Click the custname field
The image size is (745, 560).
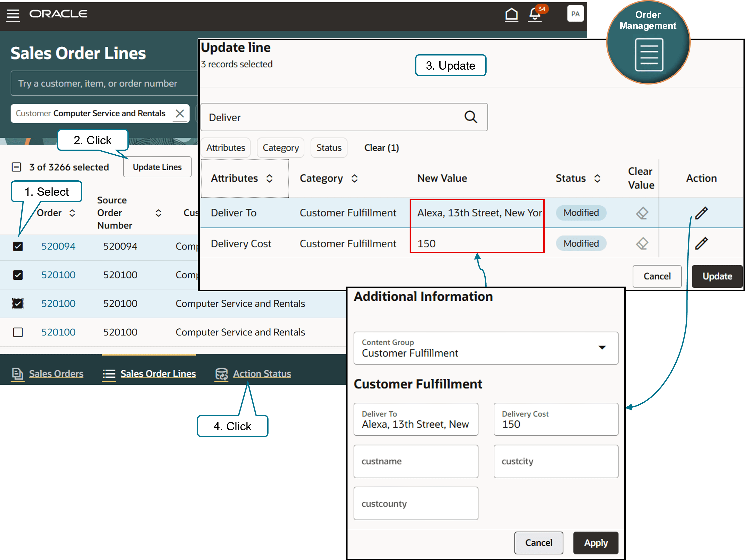pos(416,461)
